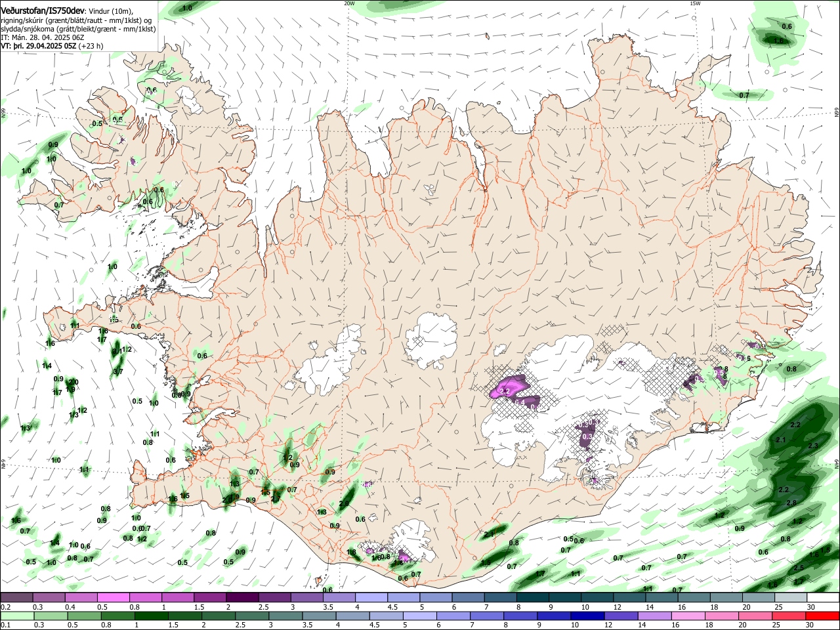Select the dark teal swatch at 8 in the top legend row
This screenshot has height=630, width=840.
[532, 598]
